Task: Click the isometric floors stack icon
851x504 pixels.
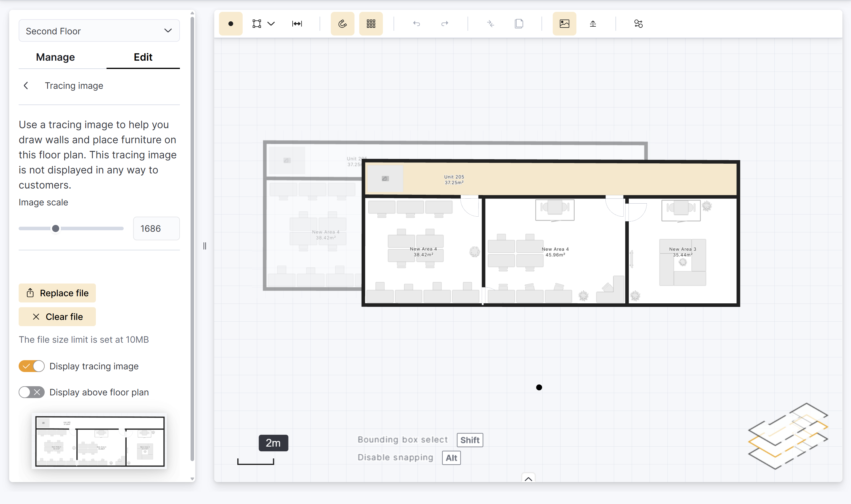Action: [788, 436]
